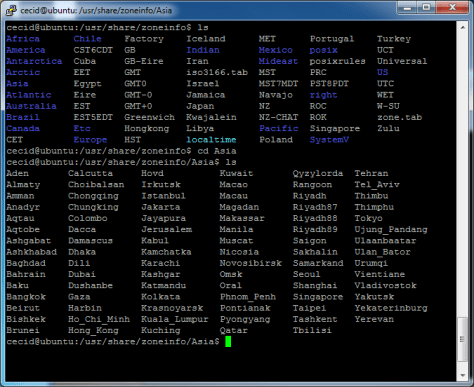Click the 'Ulaanbaatar' entry

pos(385,241)
